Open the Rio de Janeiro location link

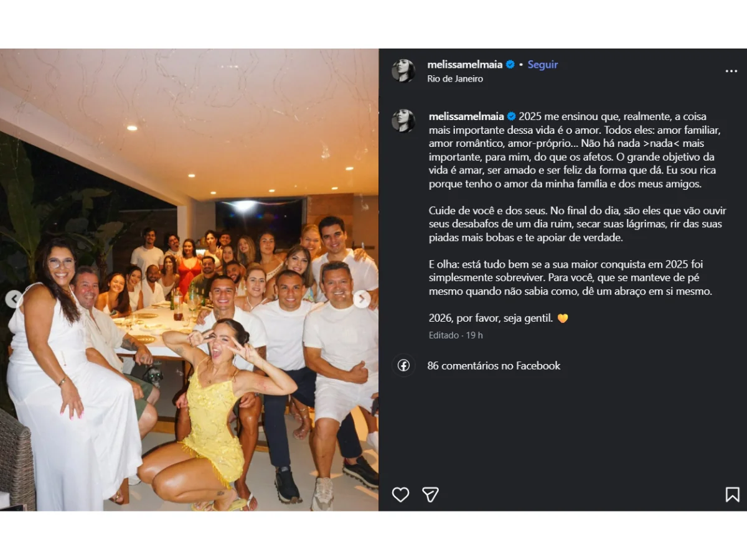tap(455, 79)
